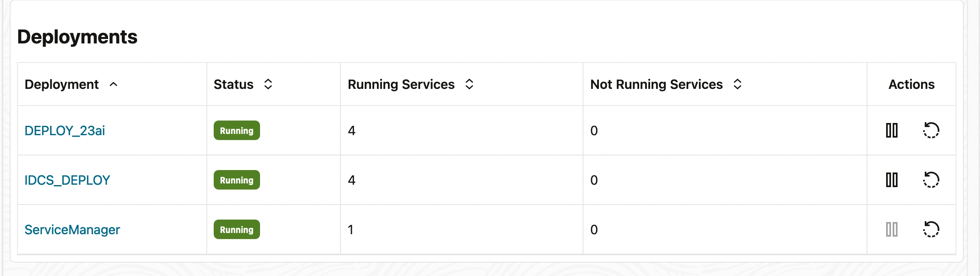Viewport: 980px width, 276px height.
Task: Sort by Deployment column ascending arrow
Action: click(114, 84)
